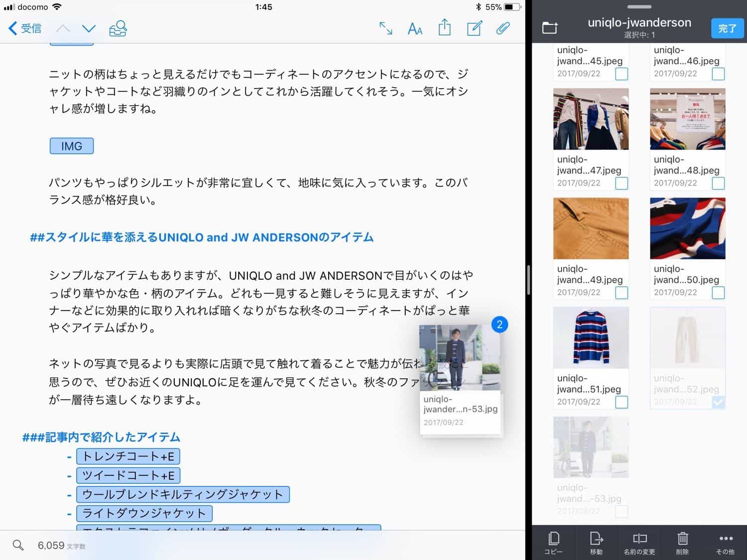The height and width of the screenshot is (560, 747).
Task: Tap the share export icon
Action: (x=444, y=28)
